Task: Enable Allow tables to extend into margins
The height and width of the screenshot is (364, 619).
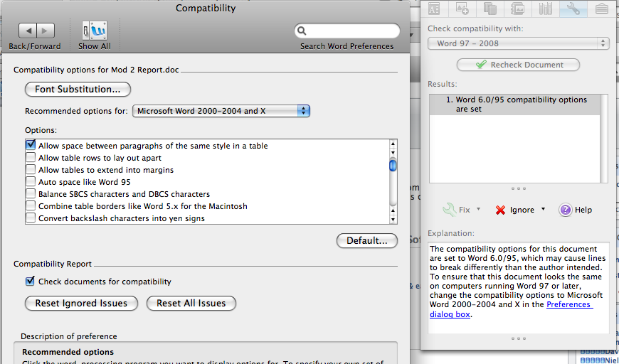Action: [31, 170]
